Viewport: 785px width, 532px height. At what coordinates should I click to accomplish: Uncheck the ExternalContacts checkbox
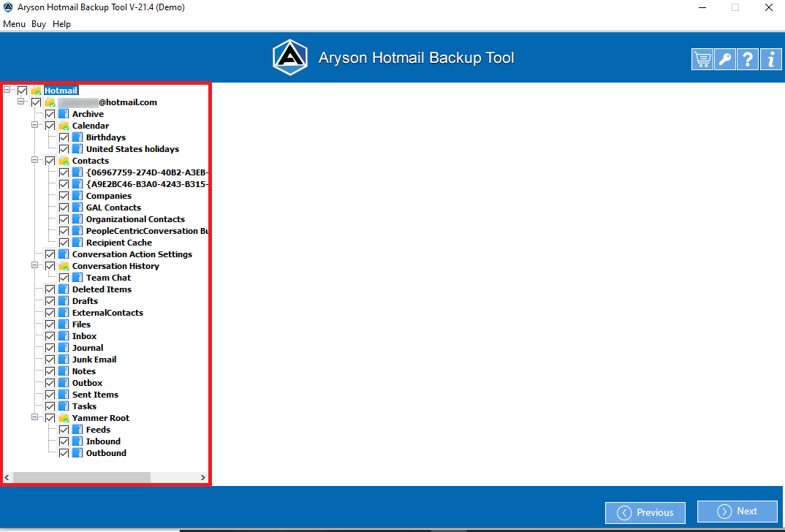50,313
